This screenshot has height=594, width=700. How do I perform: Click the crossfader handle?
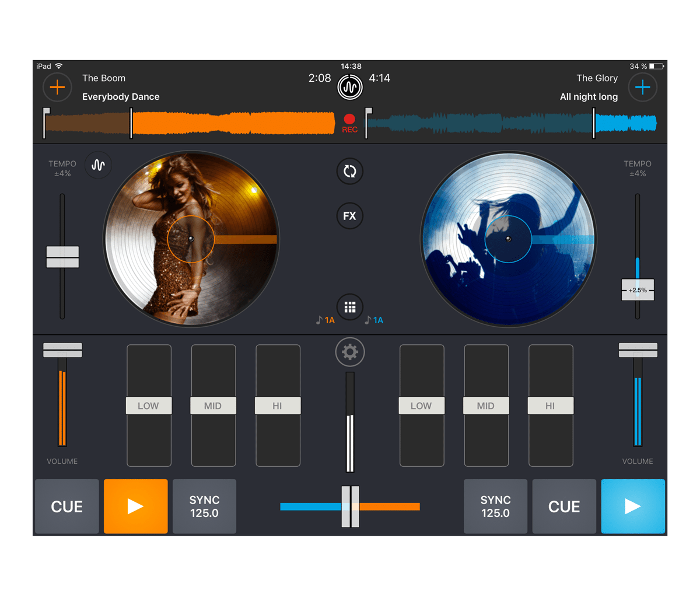350,506
